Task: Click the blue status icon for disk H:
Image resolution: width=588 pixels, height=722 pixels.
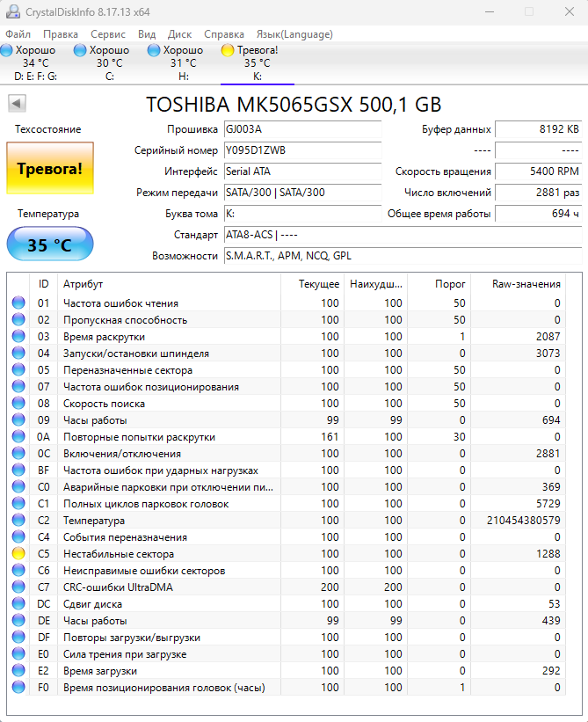Action: point(154,50)
